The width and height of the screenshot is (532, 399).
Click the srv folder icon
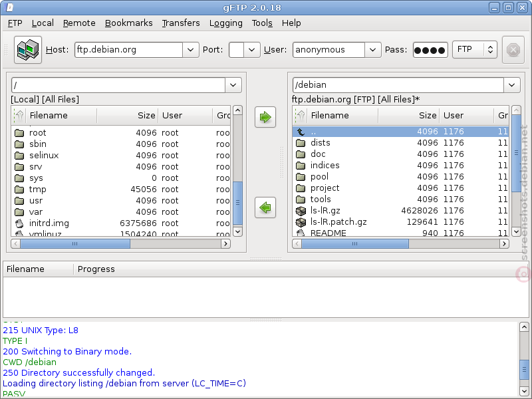(19, 167)
